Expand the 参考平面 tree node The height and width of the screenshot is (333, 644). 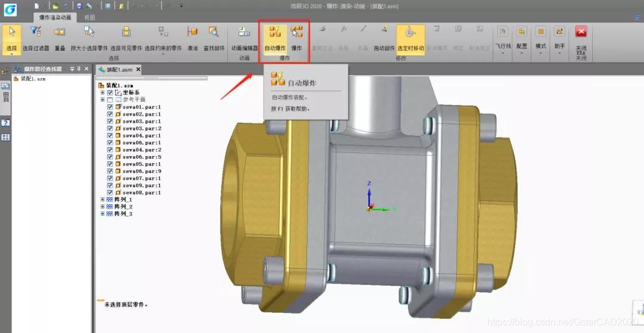click(x=103, y=99)
